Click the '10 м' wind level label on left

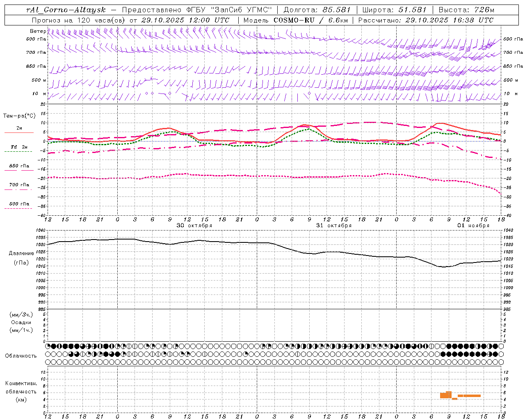click(x=39, y=94)
